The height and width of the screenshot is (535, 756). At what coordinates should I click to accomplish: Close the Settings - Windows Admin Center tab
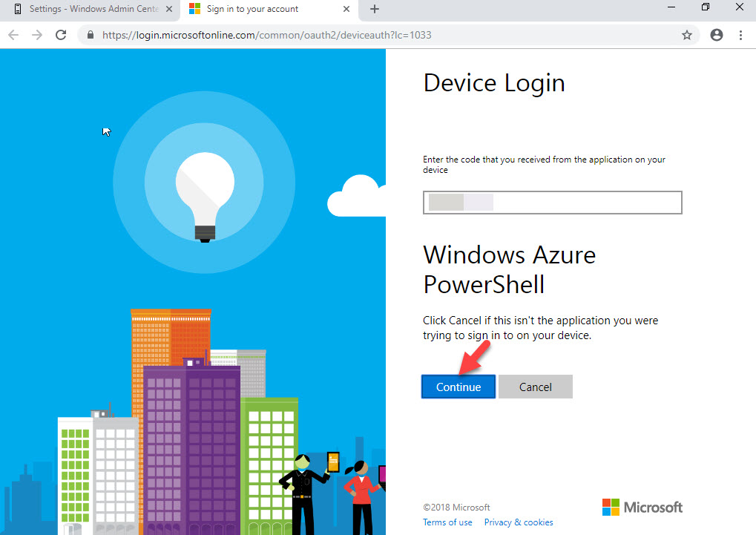168,9
